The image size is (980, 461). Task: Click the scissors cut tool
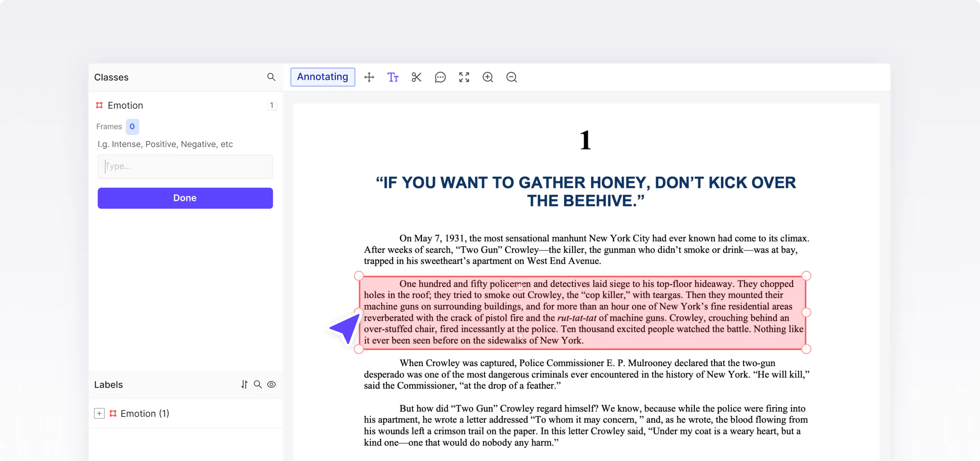pyautogui.click(x=416, y=77)
